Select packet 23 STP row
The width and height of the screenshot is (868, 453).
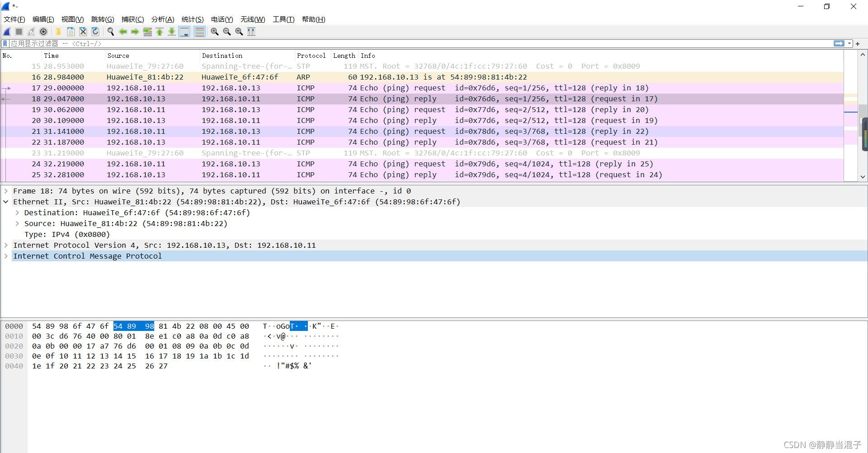click(x=422, y=153)
